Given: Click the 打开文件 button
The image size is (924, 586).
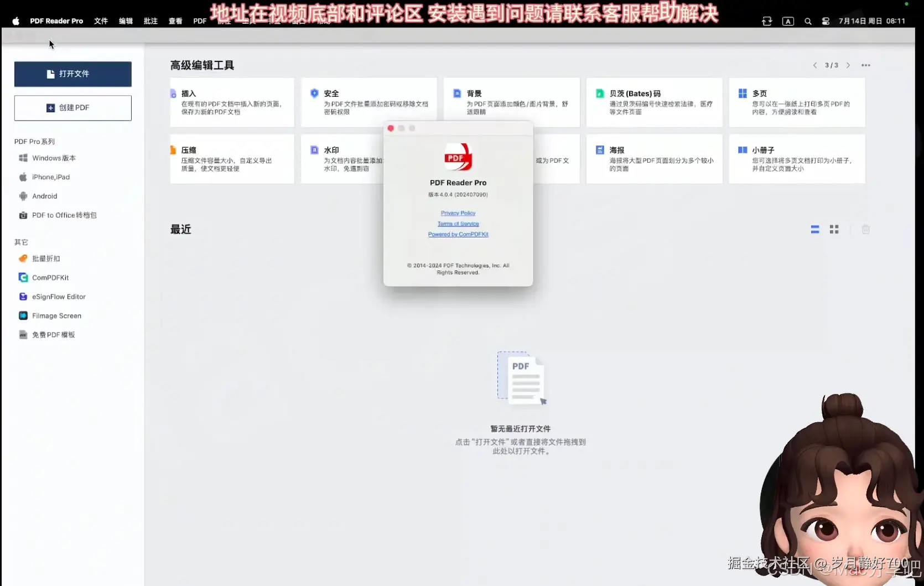Looking at the screenshot, I should click(x=72, y=74).
